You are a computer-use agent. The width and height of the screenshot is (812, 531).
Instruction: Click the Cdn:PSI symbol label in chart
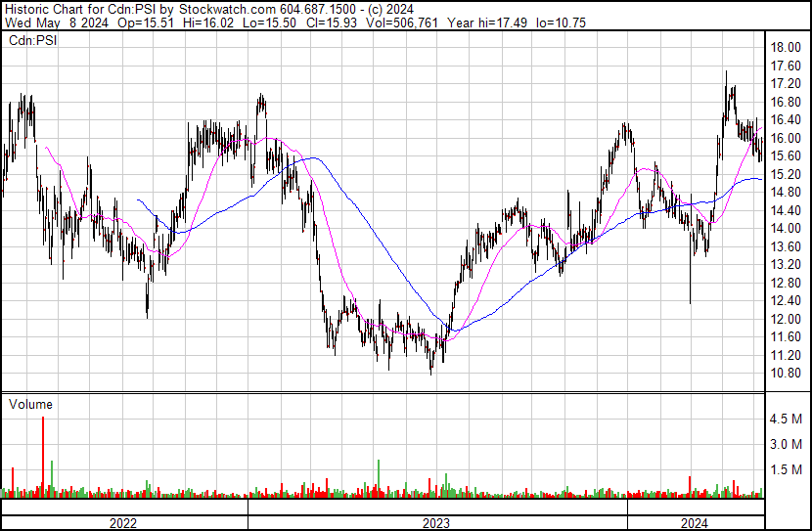click(x=33, y=41)
